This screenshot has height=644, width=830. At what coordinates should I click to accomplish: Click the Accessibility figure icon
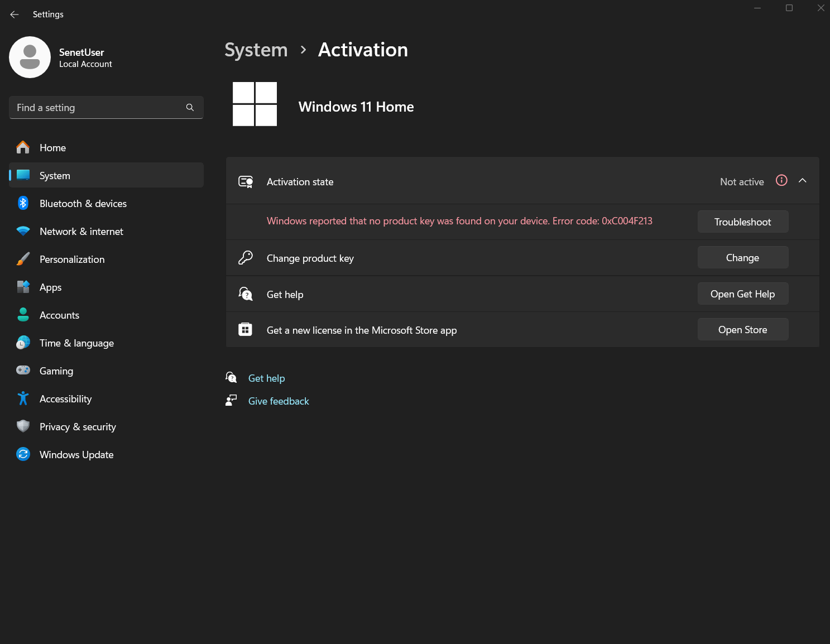coord(23,398)
